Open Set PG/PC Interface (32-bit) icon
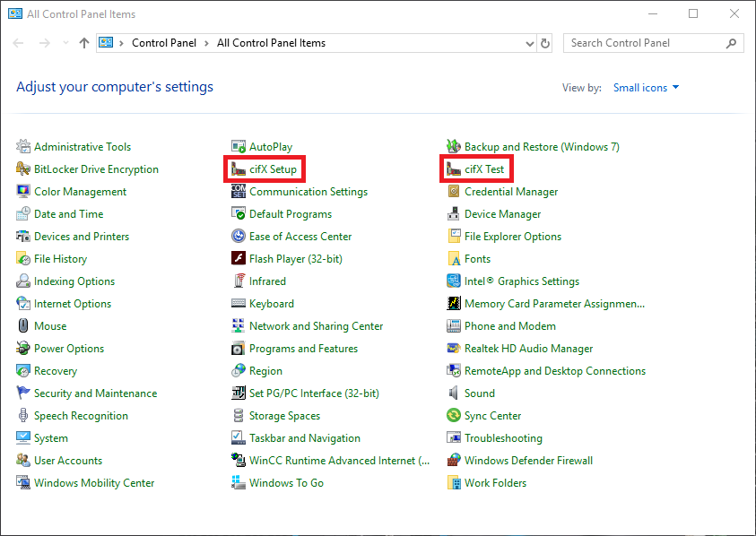This screenshot has height=536, width=756. coord(239,393)
